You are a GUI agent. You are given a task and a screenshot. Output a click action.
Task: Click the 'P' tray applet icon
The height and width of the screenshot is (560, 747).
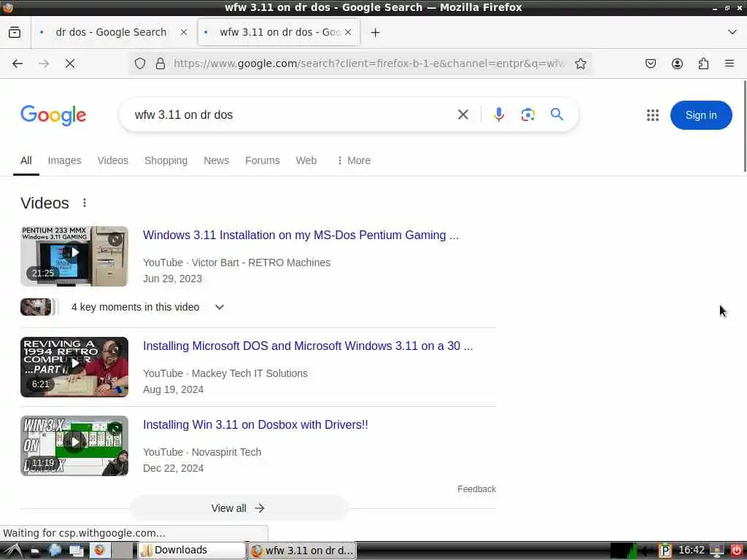click(665, 551)
